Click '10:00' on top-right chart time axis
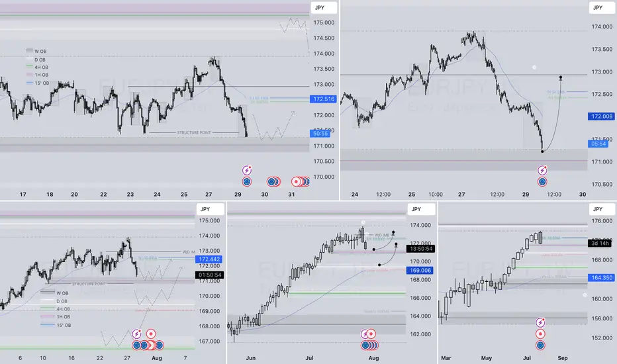Viewport: 617px width, 364px height. (x=435, y=194)
